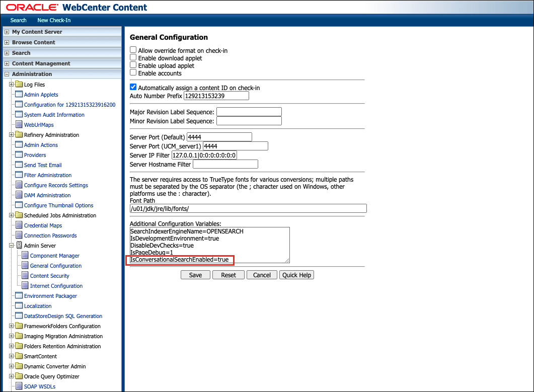Tick the Enable download applet checkbox
The height and width of the screenshot is (392, 534).
(133, 57)
